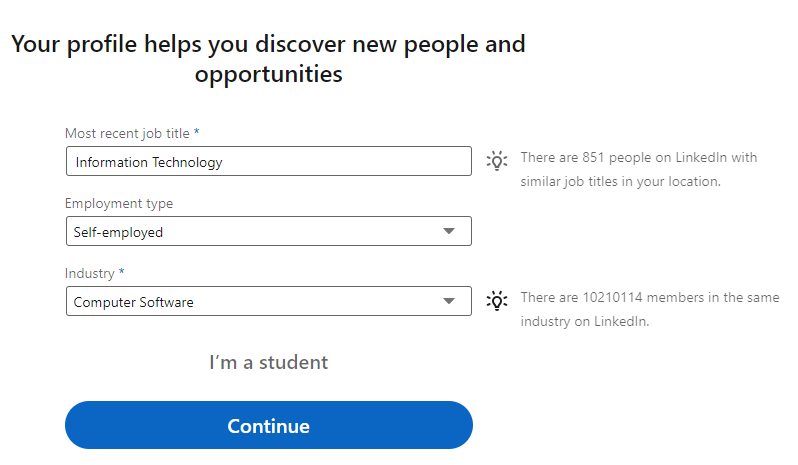
Task: Click the arrow on Self-employed dropdown
Action: pyautogui.click(x=449, y=231)
